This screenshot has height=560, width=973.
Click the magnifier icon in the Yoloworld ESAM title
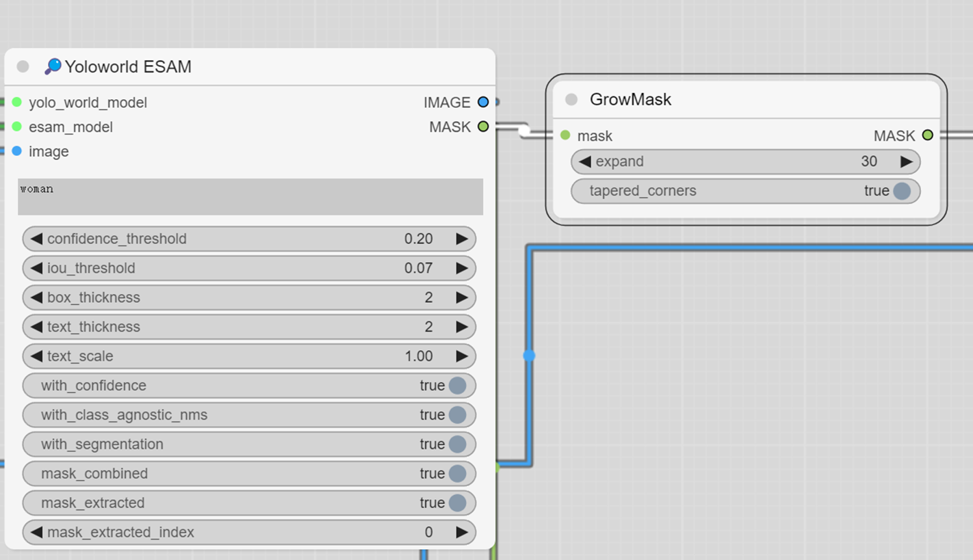coord(53,66)
